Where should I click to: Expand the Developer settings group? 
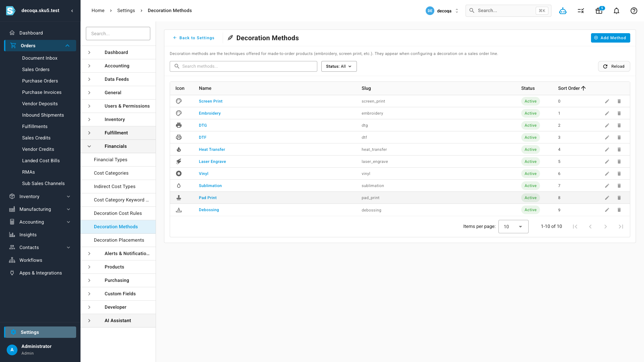(x=118, y=307)
